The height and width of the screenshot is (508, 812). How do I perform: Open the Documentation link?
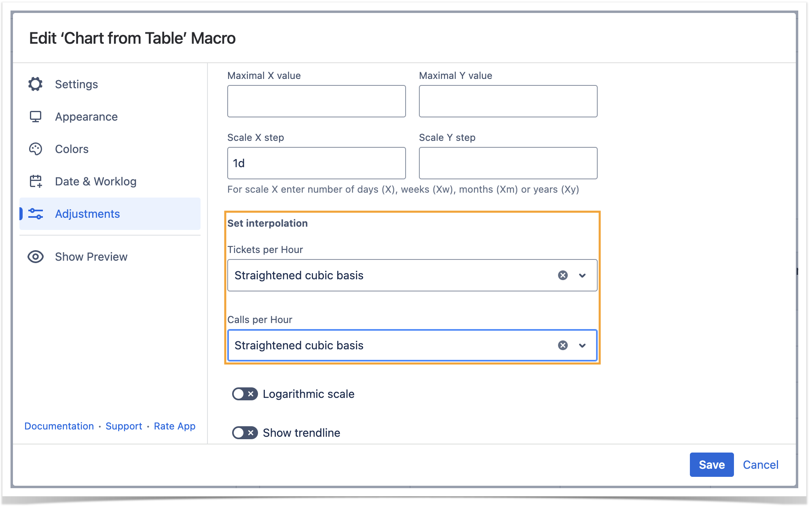[x=59, y=426]
